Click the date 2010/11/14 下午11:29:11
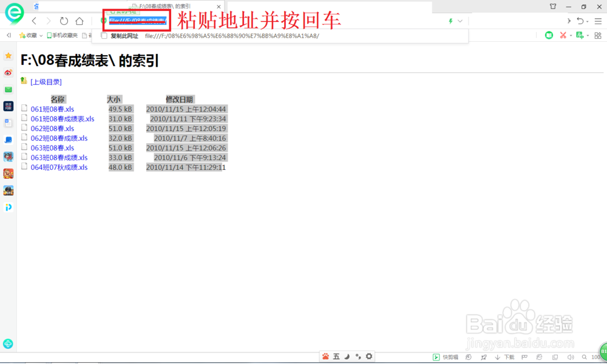The width and height of the screenshot is (607, 364). 186,167
